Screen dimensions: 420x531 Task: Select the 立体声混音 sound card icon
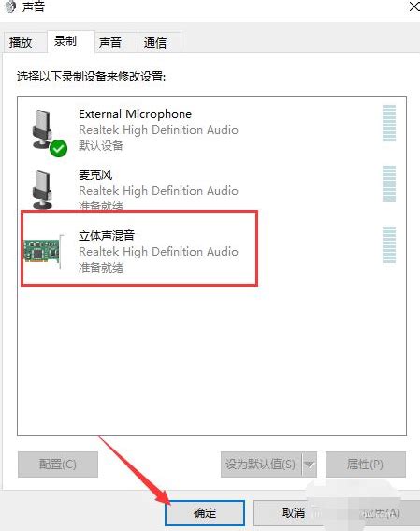coord(44,251)
